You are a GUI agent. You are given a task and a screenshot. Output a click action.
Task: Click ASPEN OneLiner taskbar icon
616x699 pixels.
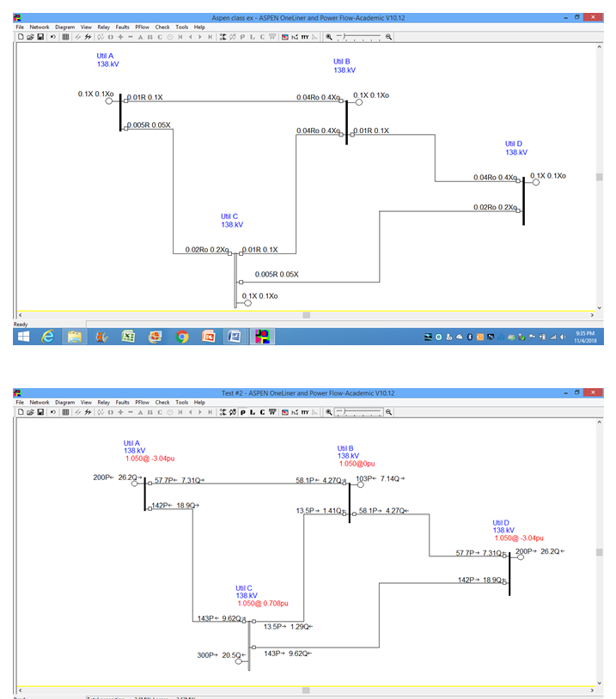(262, 337)
